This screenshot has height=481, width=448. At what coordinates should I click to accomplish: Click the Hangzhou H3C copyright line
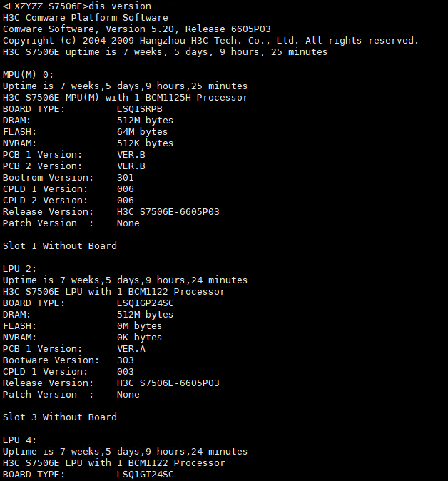pyautogui.click(x=210, y=41)
